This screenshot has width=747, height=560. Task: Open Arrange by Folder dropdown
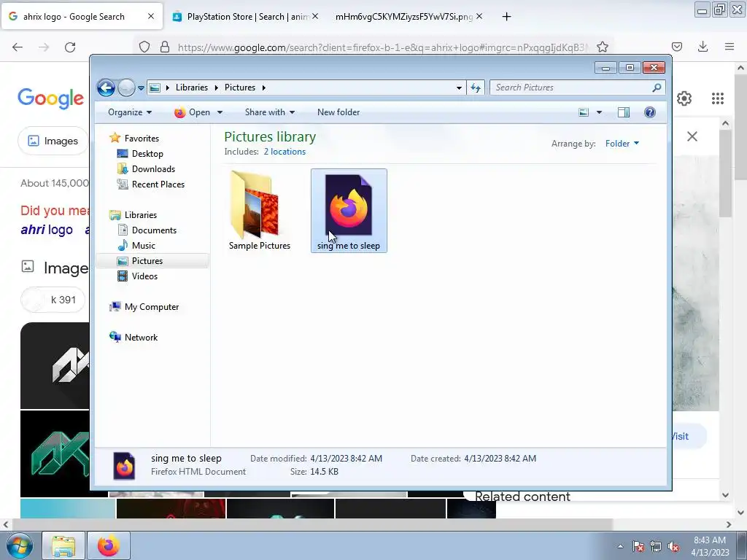click(x=622, y=144)
